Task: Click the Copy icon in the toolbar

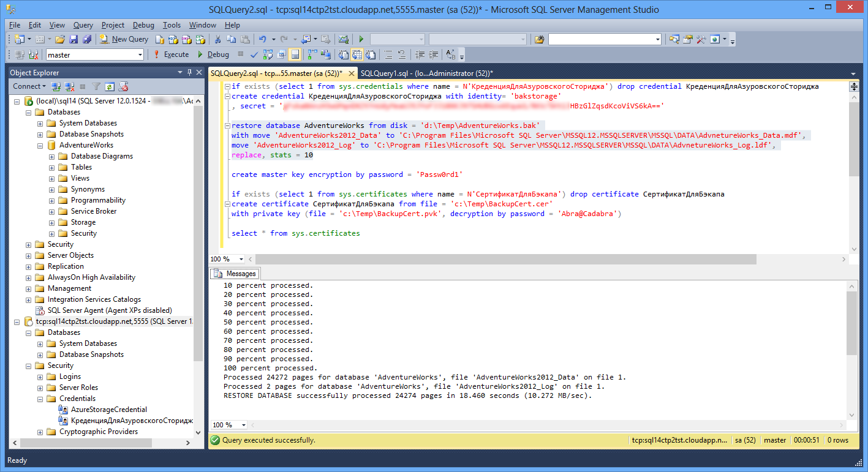Action: (x=231, y=39)
